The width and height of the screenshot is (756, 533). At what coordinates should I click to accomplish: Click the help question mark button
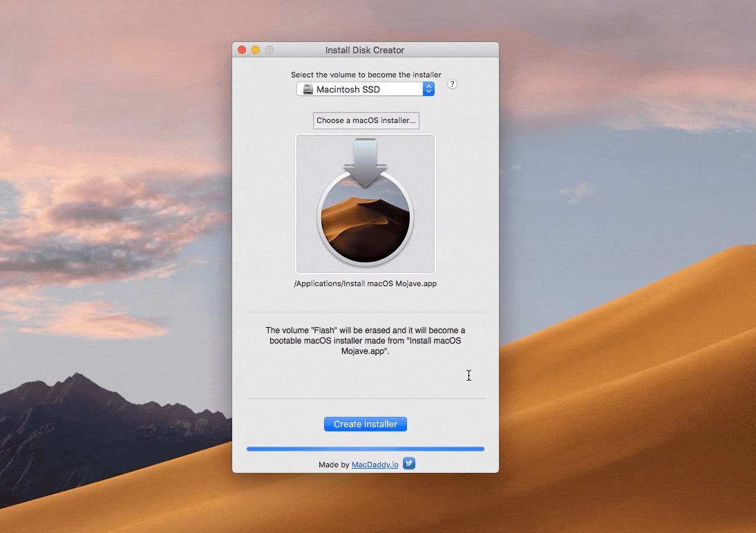tap(452, 84)
